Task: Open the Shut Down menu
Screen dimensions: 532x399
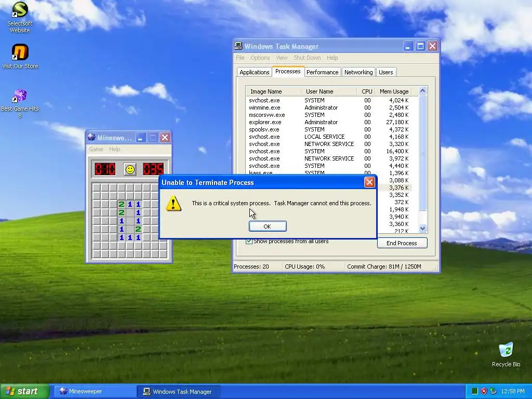Action: (307, 58)
